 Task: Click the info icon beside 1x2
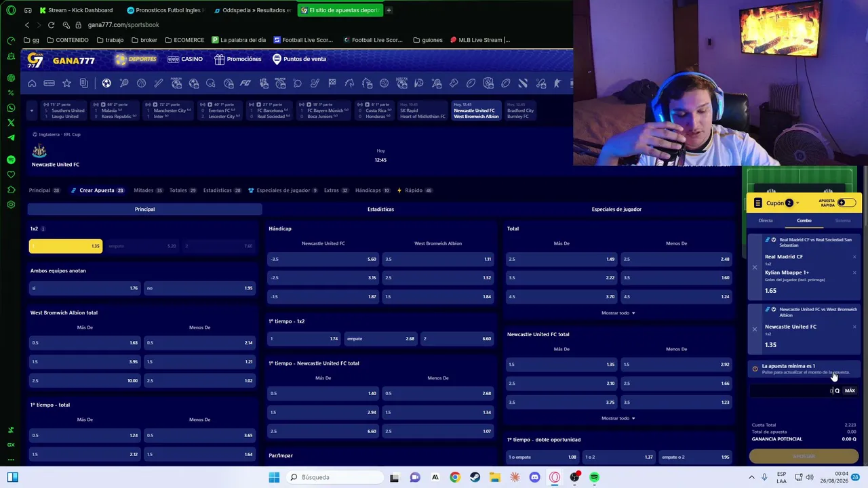43,228
